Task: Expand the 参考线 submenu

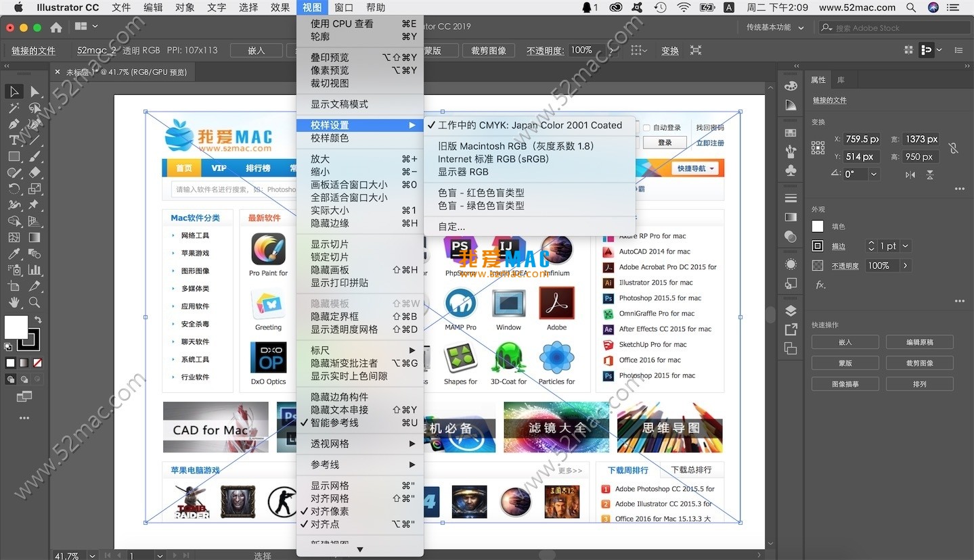Action: pos(360,465)
